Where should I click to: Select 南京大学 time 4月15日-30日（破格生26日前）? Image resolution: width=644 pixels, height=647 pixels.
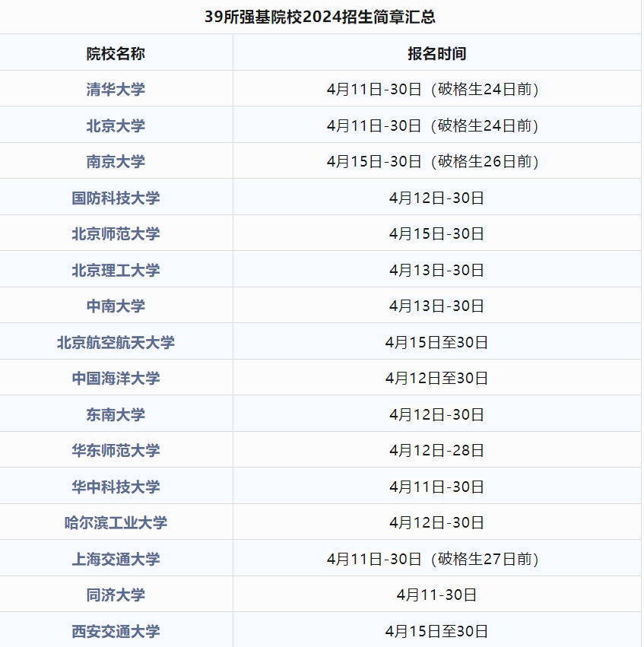[x=433, y=161]
